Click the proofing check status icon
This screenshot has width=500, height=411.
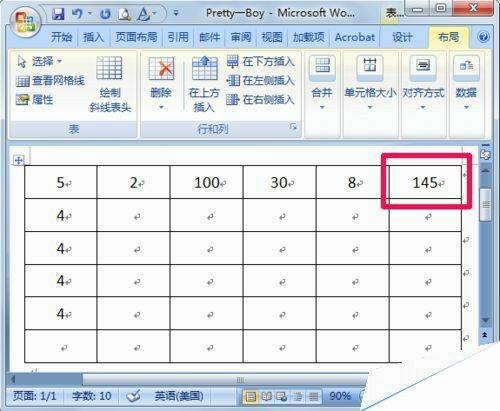pyautogui.click(x=133, y=396)
